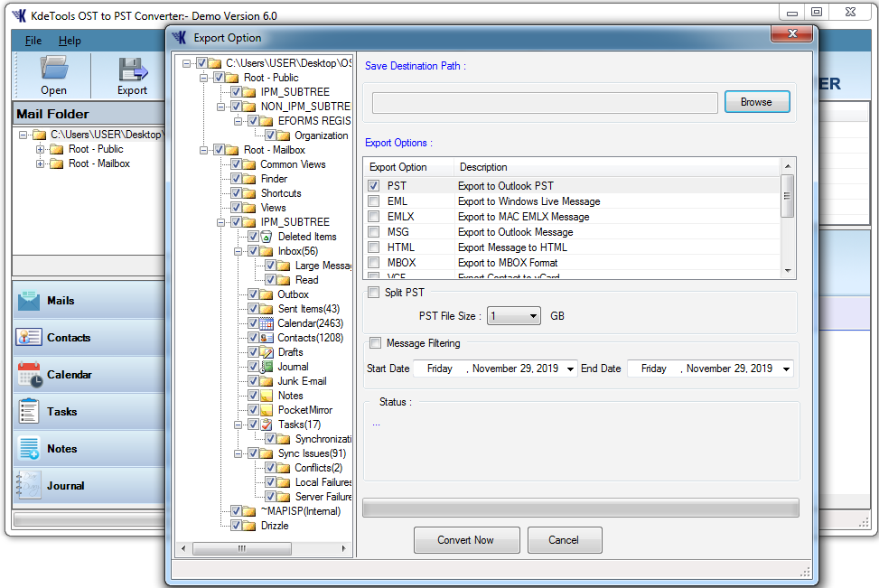Click Root - Mailbox folder icon in Mail Folder

56,163
